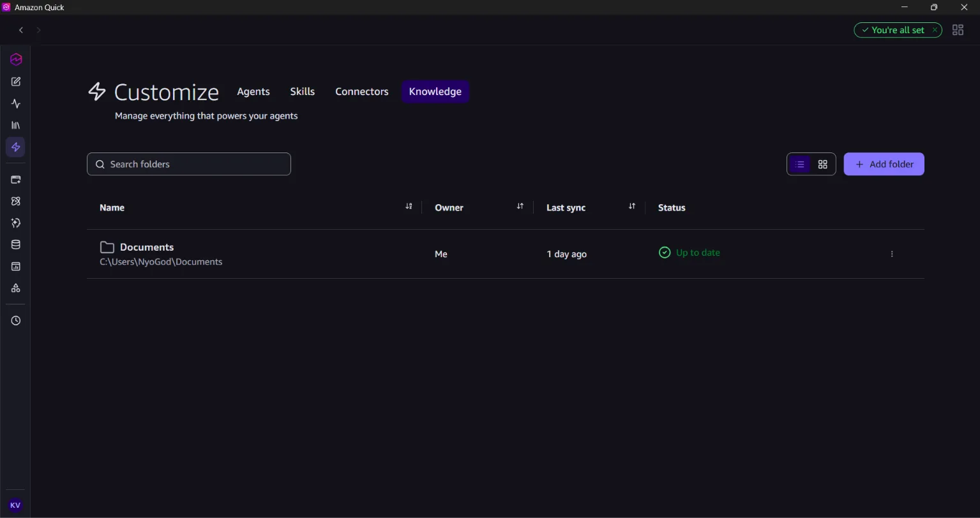Switch to the Skills tab

[302, 91]
